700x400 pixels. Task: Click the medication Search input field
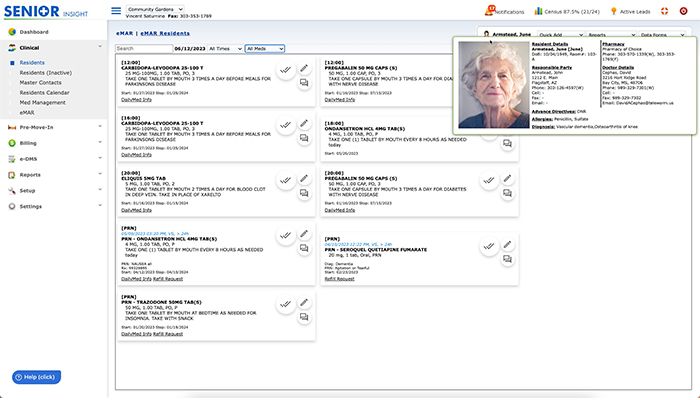tap(144, 49)
